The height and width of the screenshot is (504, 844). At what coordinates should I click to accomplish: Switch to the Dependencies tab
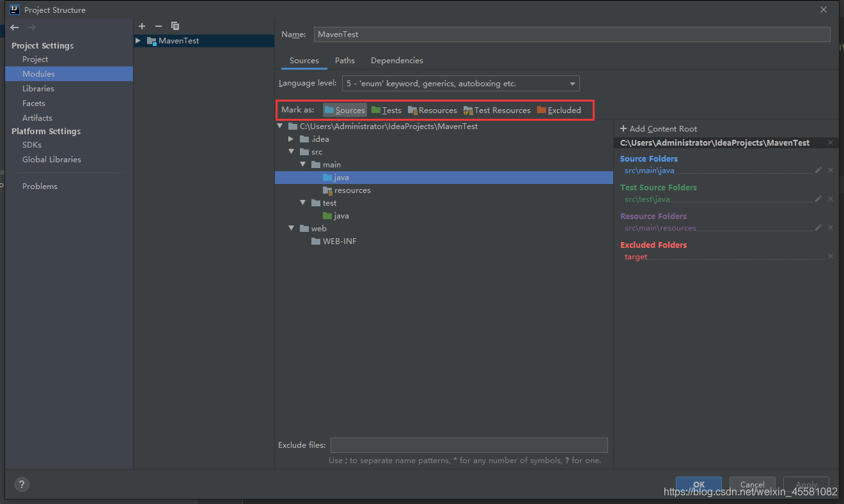pos(397,61)
